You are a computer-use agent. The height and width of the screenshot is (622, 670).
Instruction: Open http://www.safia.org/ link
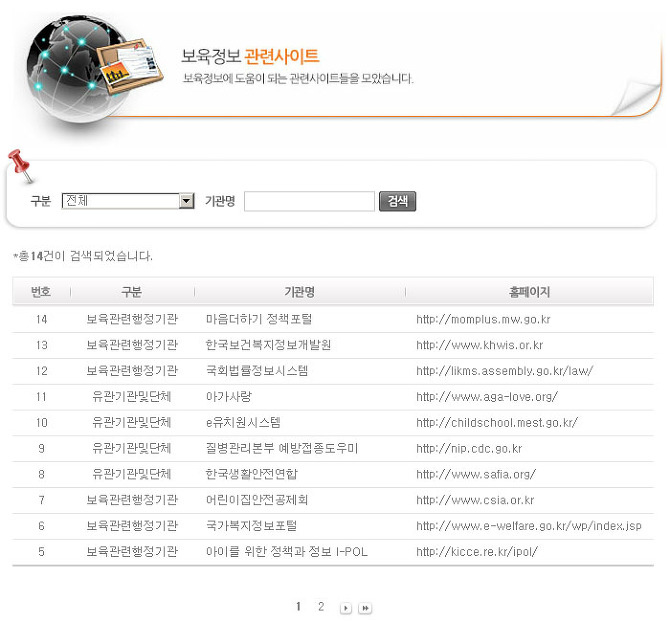click(x=476, y=474)
